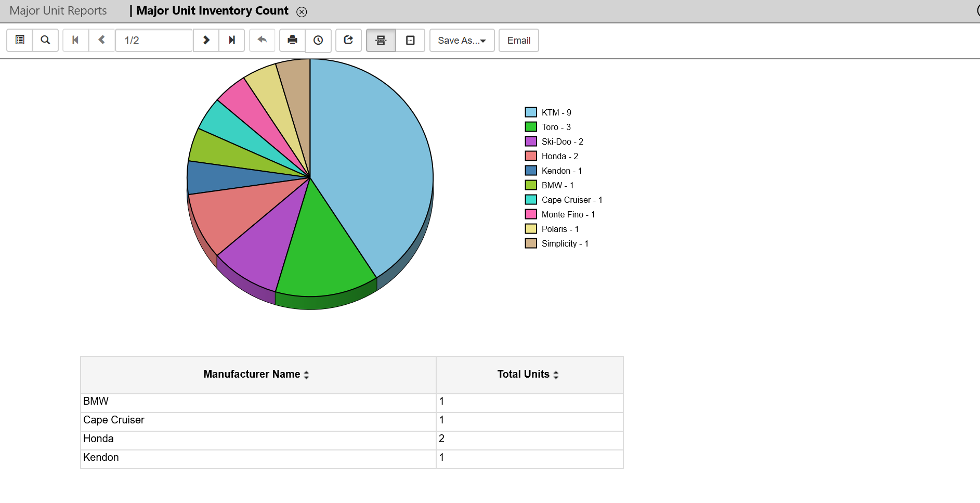Click the KTM light blue legend swatch
Screen dimensions: 980x503
pos(531,112)
